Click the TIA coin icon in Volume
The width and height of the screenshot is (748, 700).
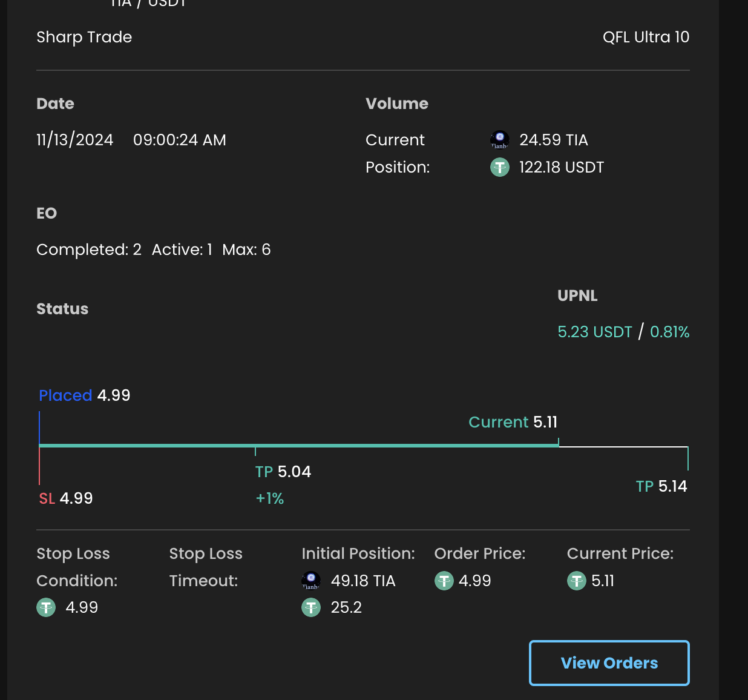click(499, 140)
